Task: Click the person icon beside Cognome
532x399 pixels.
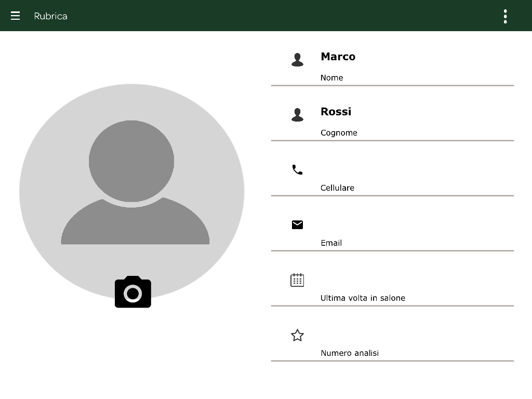Action: [297, 115]
